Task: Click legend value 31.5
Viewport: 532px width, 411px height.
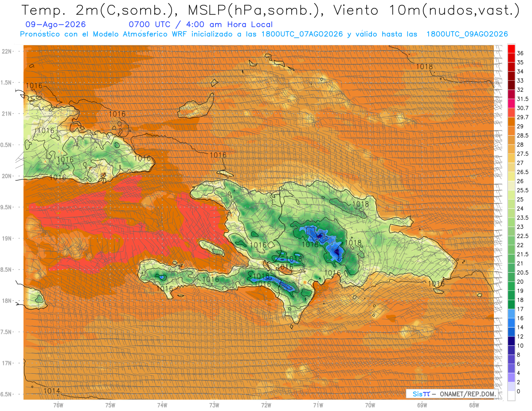Action: point(522,99)
